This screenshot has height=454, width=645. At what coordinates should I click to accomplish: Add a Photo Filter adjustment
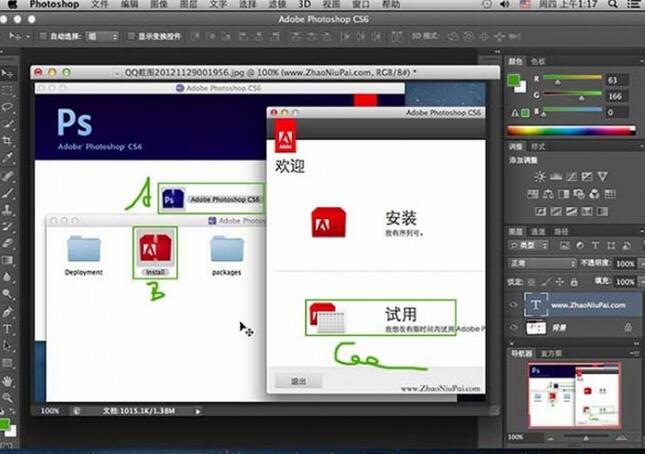click(x=579, y=194)
